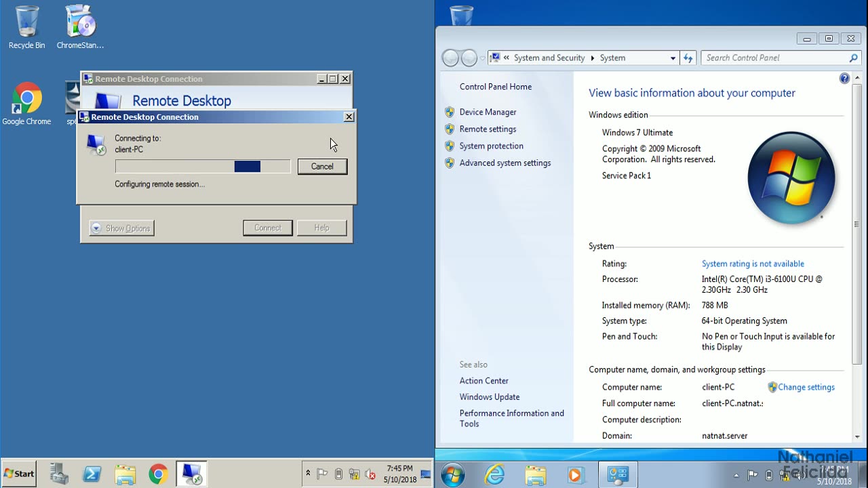Open Performance Information and Tools
The height and width of the screenshot is (488, 868).
pyautogui.click(x=512, y=418)
